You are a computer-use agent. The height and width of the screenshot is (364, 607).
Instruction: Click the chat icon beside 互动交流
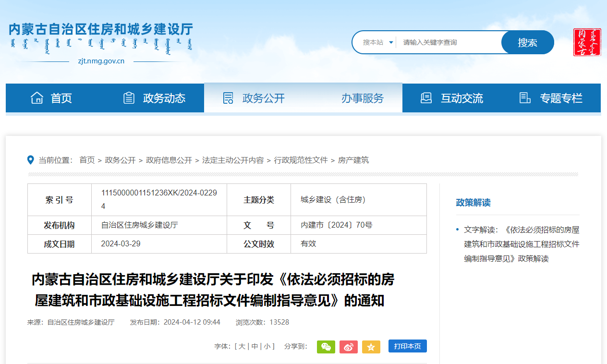click(426, 98)
